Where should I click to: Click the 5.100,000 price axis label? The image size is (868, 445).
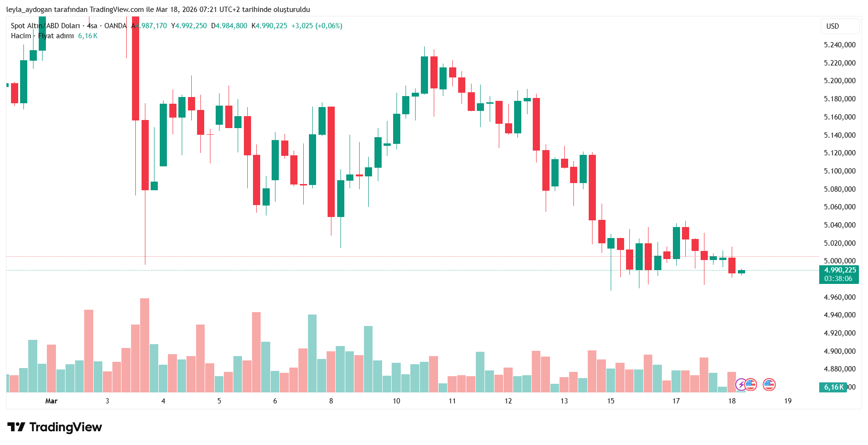pyautogui.click(x=839, y=171)
